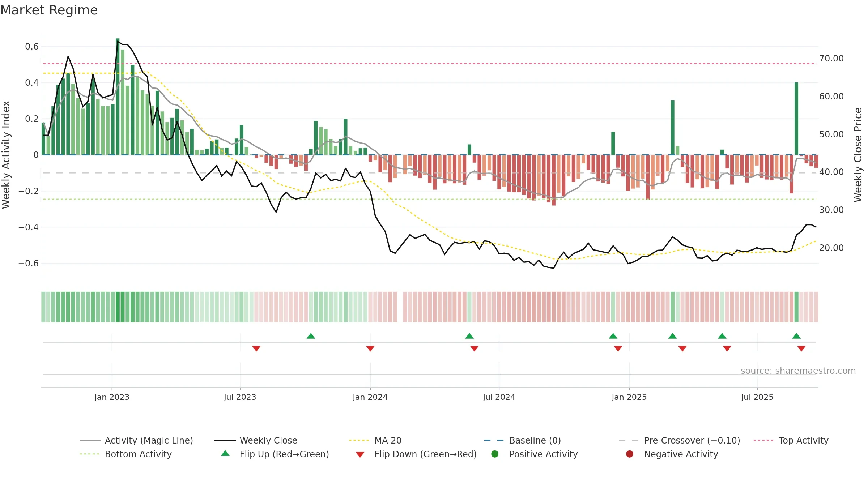This screenshot has height=488, width=868.
Task: Toggle the Activity (Magic Line) legend entry
Action: pos(136,440)
